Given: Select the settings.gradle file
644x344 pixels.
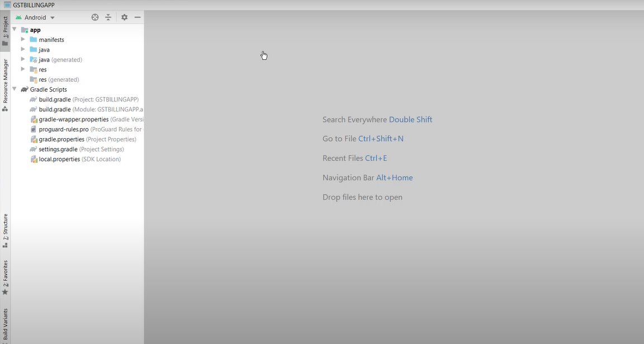Looking at the screenshot, I should pyautogui.click(x=58, y=149).
